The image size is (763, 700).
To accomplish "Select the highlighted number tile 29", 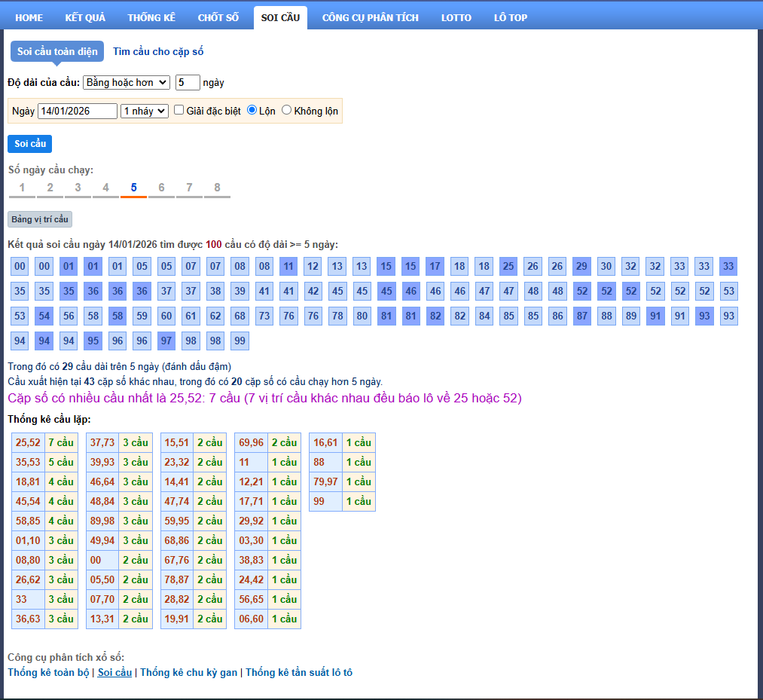I will (581, 266).
